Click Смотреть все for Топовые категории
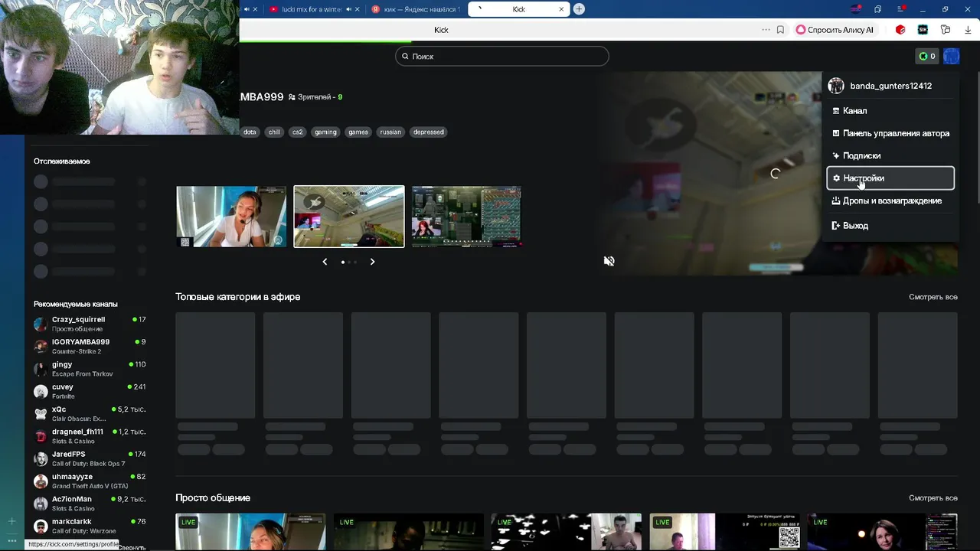980x551 pixels. click(933, 297)
